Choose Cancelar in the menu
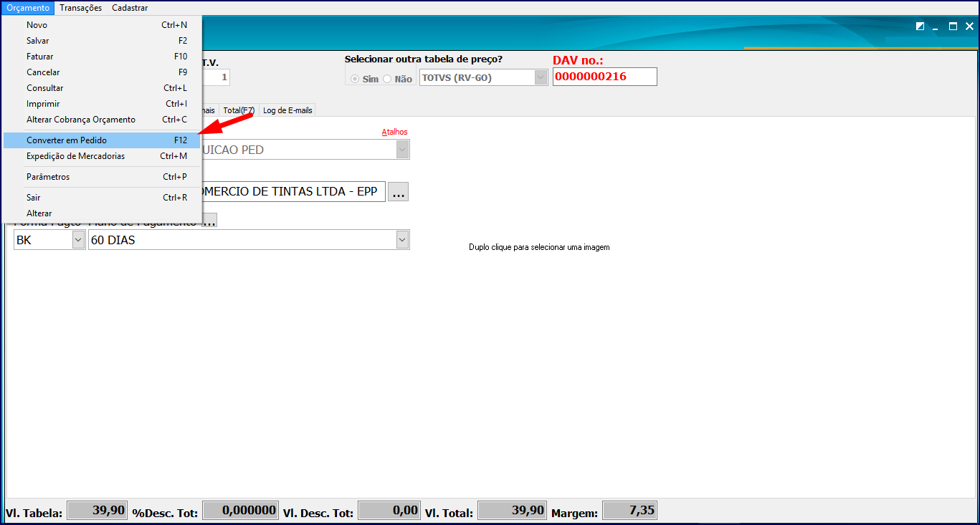The height and width of the screenshot is (525, 980). (x=102, y=72)
